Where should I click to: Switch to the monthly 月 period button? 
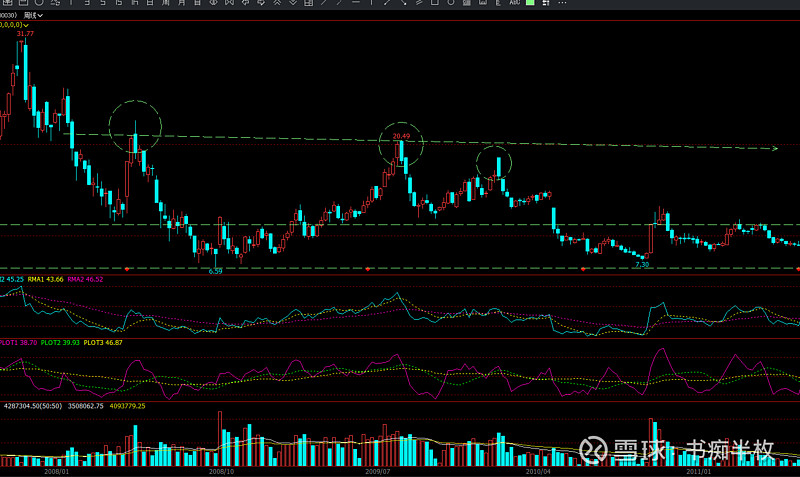[182, 3]
